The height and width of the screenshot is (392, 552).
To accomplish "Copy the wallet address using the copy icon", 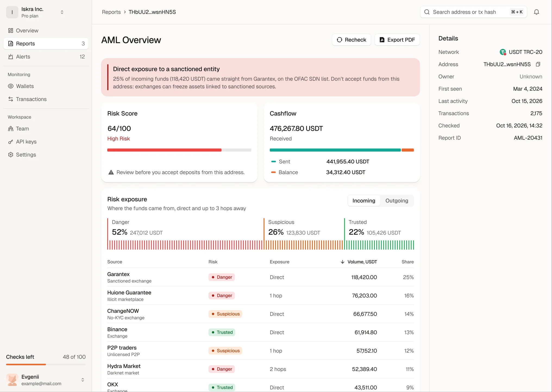I will [x=538, y=64].
